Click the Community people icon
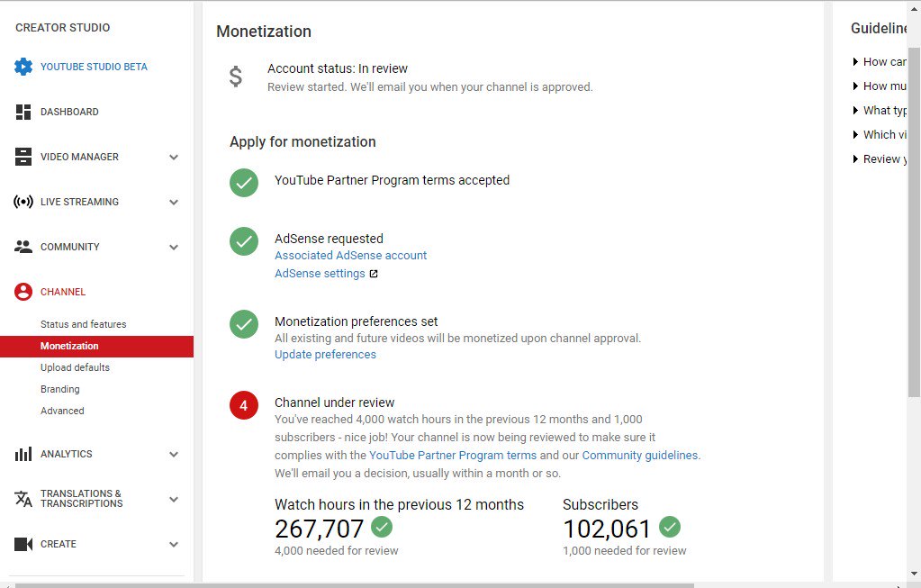Image resolution: width=921 pixels, height=588 pixels. click(23, 247)
